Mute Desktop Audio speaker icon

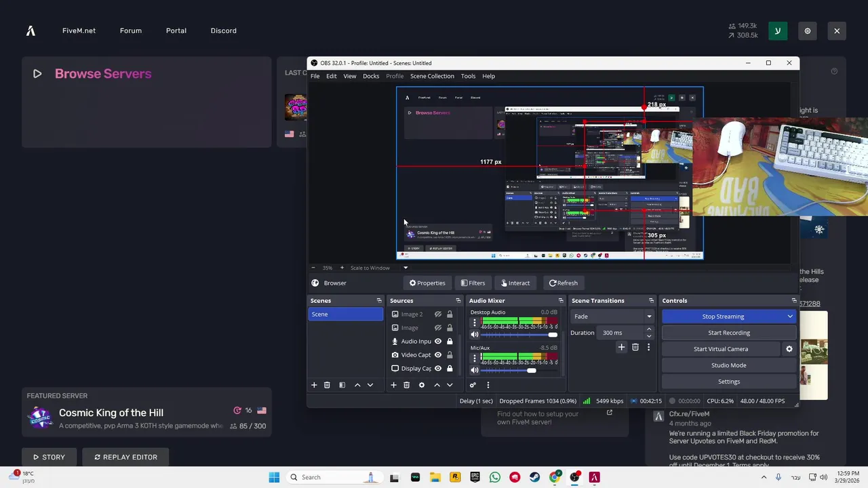click(475, 335)
